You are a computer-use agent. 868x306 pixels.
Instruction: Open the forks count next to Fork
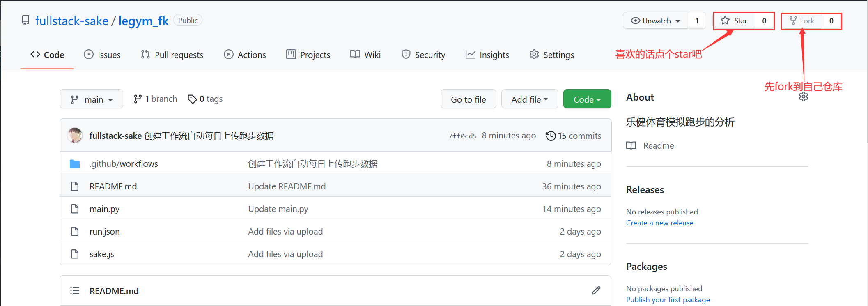pos(831,21)
